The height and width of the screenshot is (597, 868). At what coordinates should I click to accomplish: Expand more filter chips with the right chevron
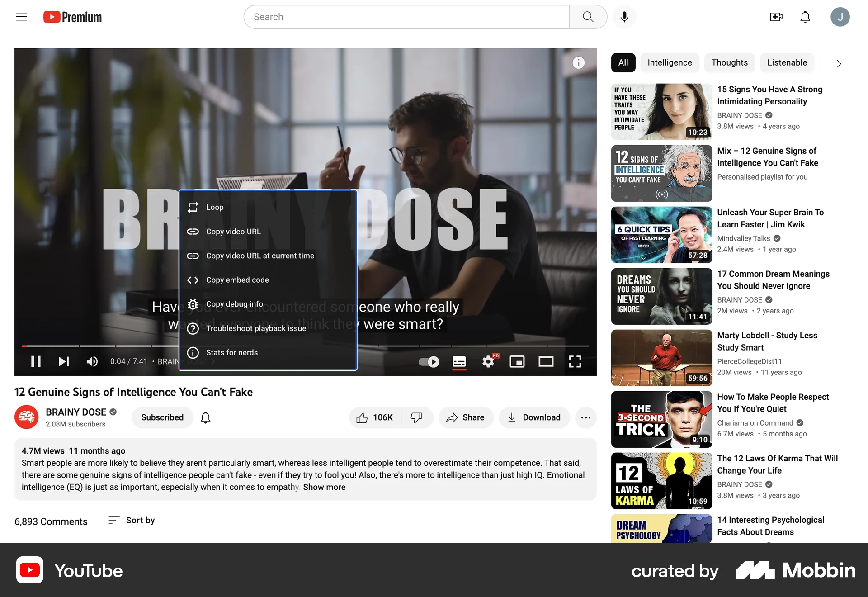tap(839, 63)
